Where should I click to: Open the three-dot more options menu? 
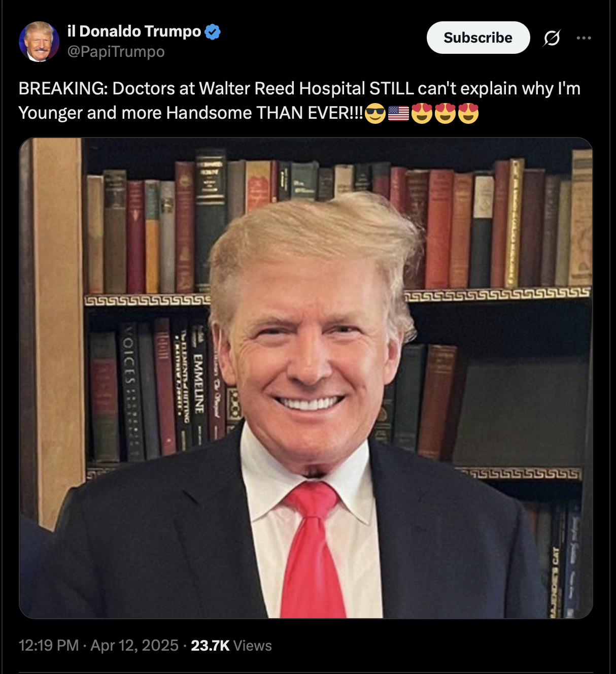[x=584, y=38]
